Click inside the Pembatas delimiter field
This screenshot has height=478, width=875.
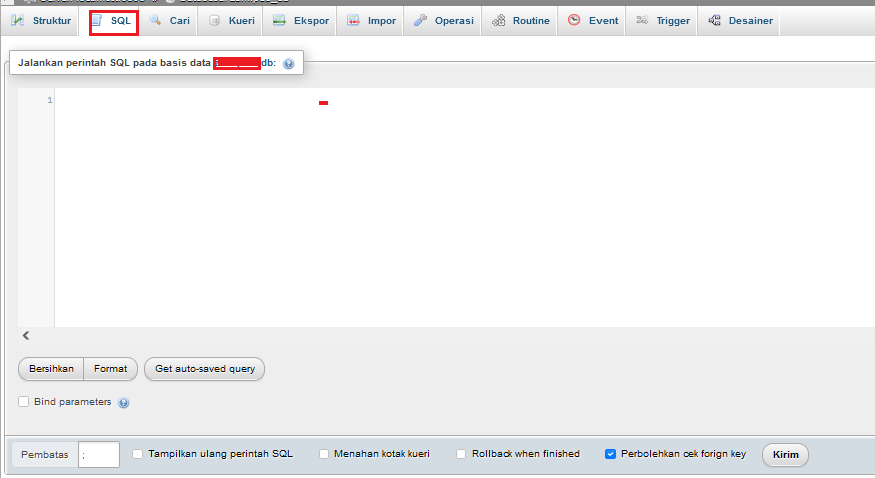[x=98, y=455]
